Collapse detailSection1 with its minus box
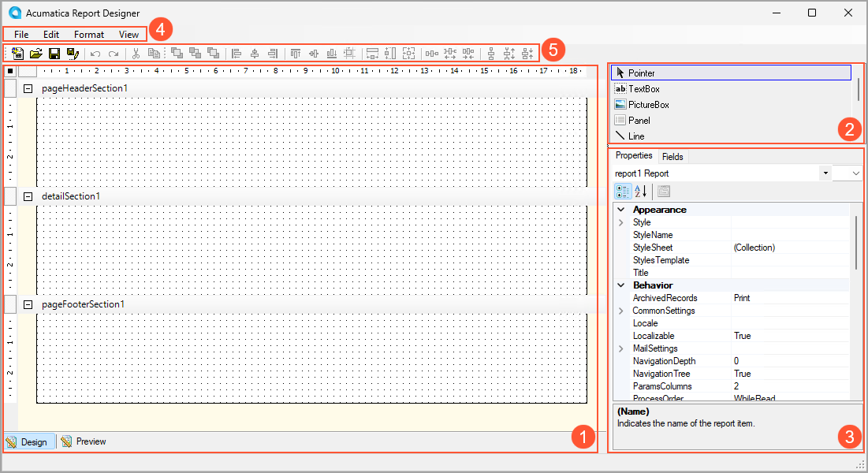Viewport: 868px width, 473px height. coord(28,196)
